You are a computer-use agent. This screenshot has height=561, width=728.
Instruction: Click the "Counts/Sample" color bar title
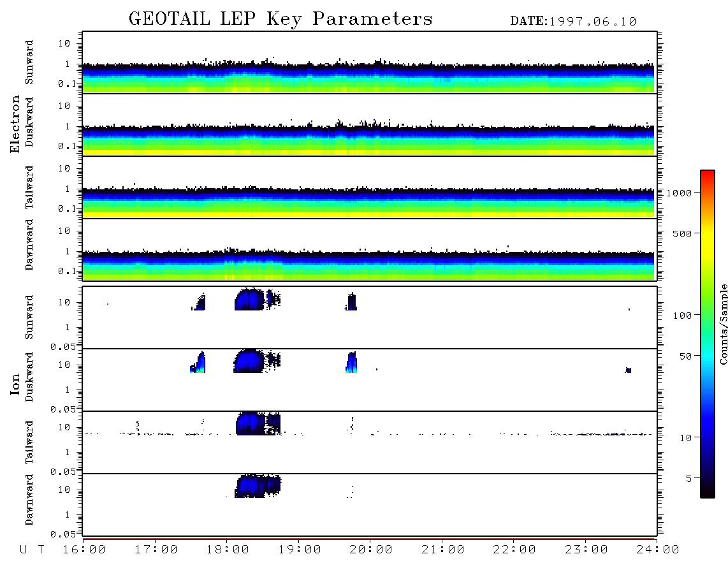[x=723, y=324]
